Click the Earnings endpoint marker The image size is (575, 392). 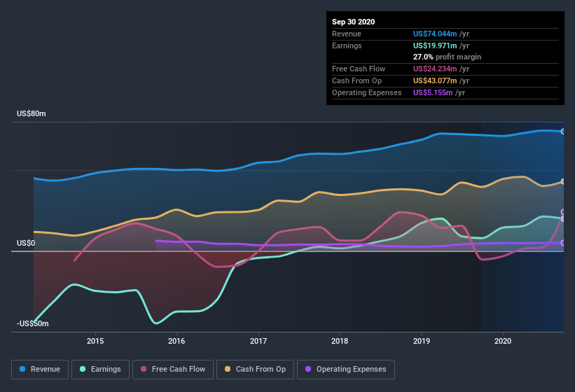coord(563,218)
